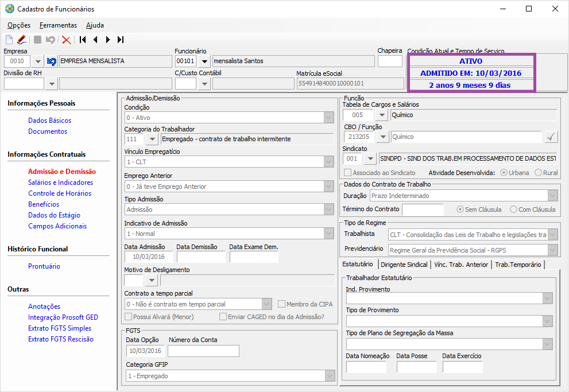Expand the Duração dropdown
The height and width of the screenshot is (392, 569).
pos(552,196)
